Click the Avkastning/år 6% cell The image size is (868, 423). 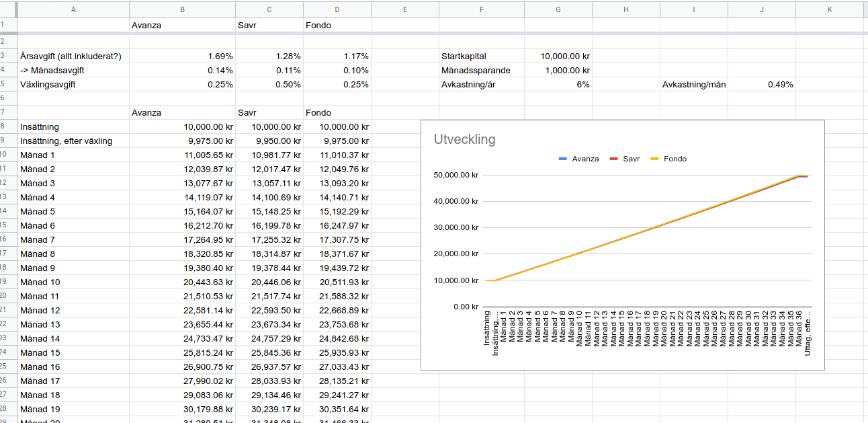coord(558,85)
